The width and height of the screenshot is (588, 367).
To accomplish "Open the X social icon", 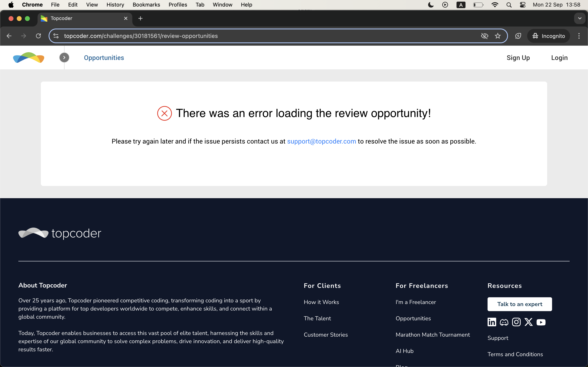I will pyautogui.click(x=528, y=322).
